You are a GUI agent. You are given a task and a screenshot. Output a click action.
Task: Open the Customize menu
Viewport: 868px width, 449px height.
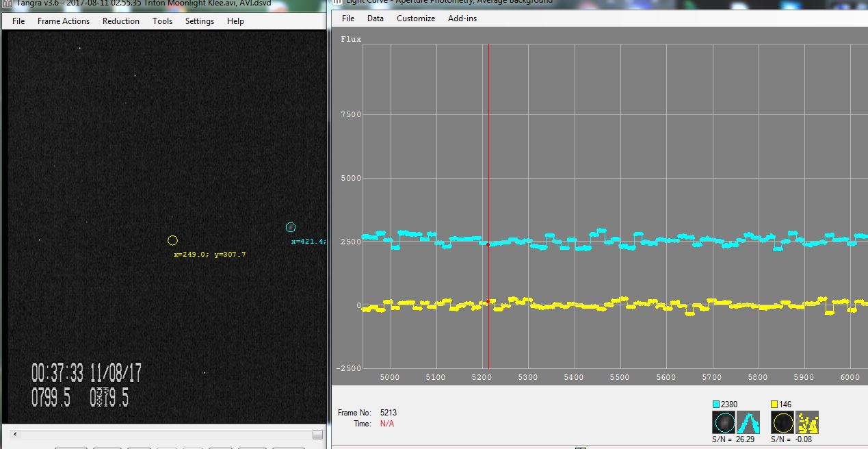(416, 18)
